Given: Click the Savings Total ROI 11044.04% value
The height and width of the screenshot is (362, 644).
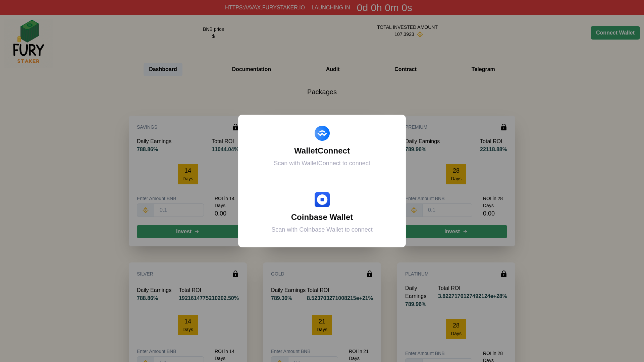Looking at the screenshot, I should coord(225,149).
